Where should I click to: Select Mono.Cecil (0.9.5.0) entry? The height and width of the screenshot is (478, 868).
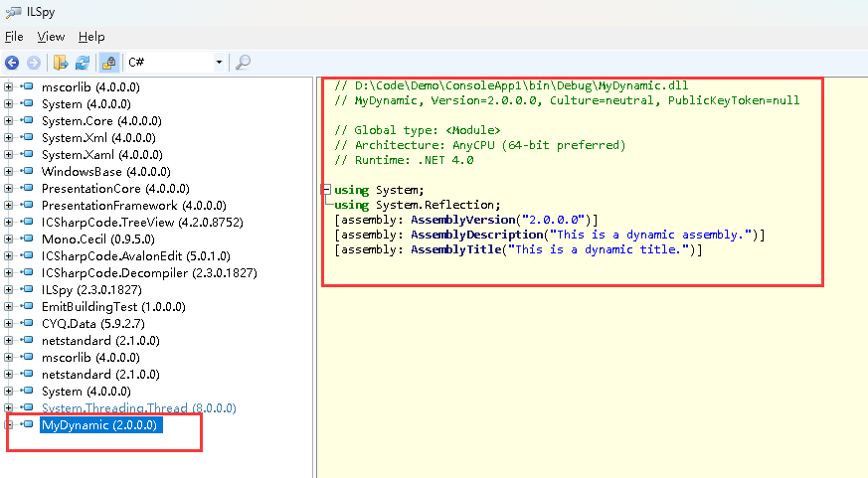pos(98,239)
